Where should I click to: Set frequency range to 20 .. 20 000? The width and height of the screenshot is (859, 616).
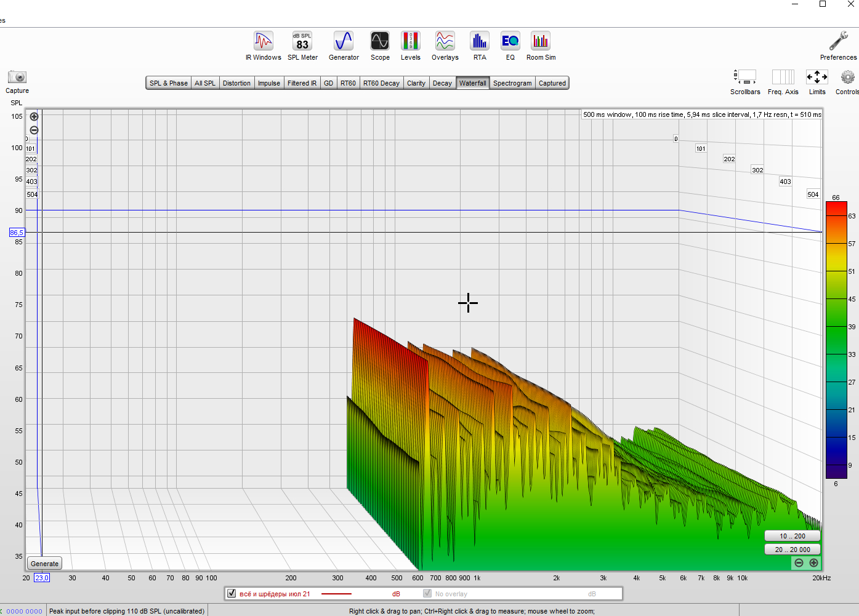coord(792,550)
